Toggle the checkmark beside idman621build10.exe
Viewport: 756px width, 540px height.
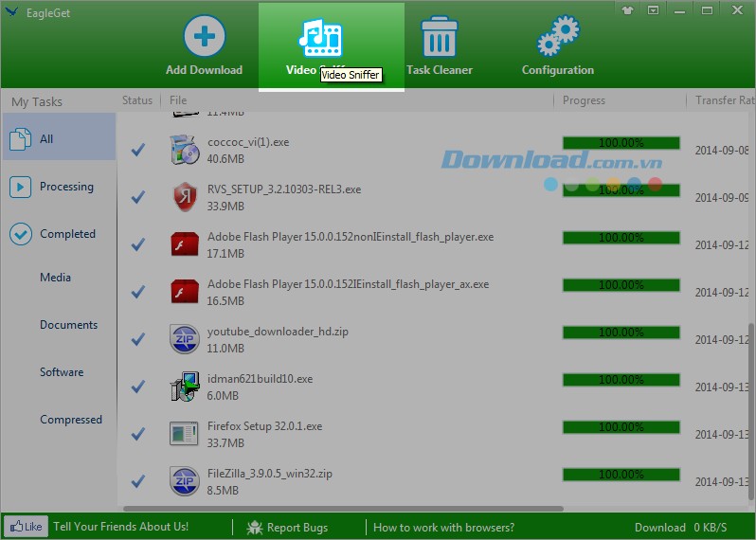coord(138,387)
